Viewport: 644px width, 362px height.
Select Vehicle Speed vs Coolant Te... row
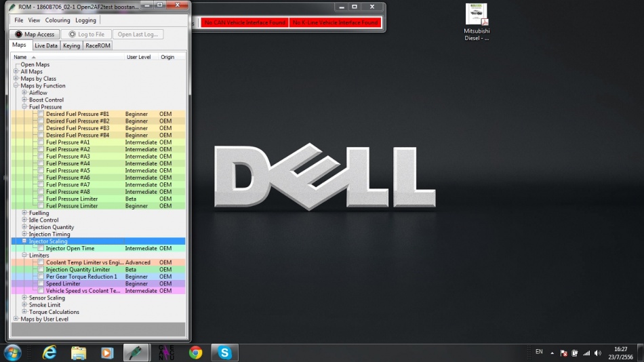[98, 291]
